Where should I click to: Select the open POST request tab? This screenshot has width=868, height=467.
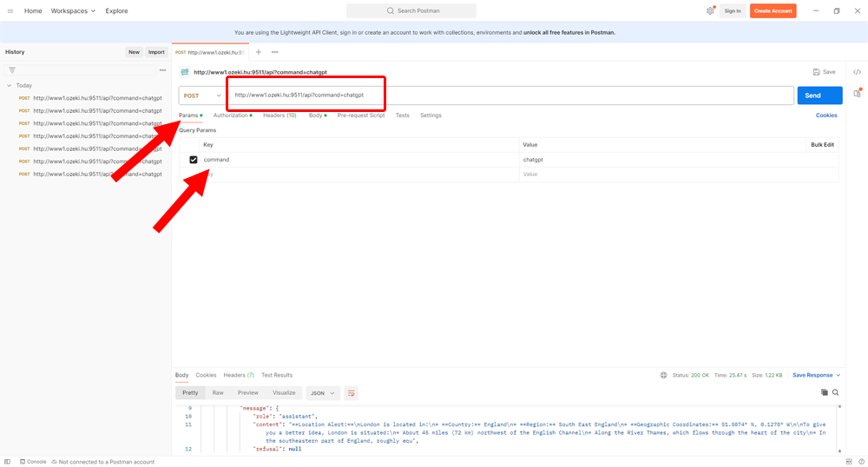tap(210, 52)
